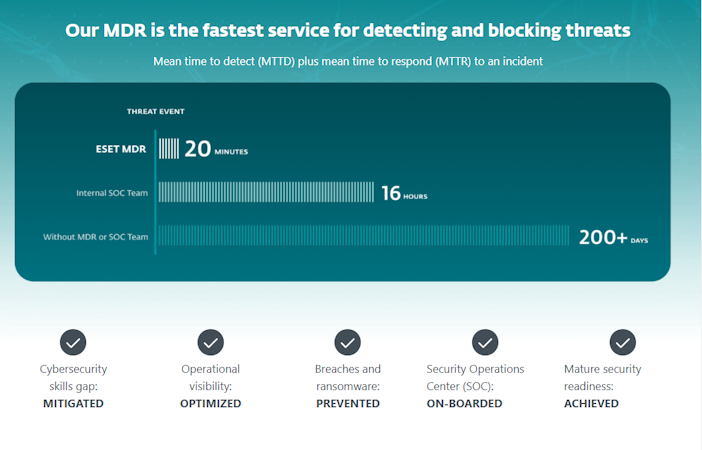Click checkmark icon above Cybersecurity skills gap
This screenshot has width=702, height=450.
[x=73, y=342]
